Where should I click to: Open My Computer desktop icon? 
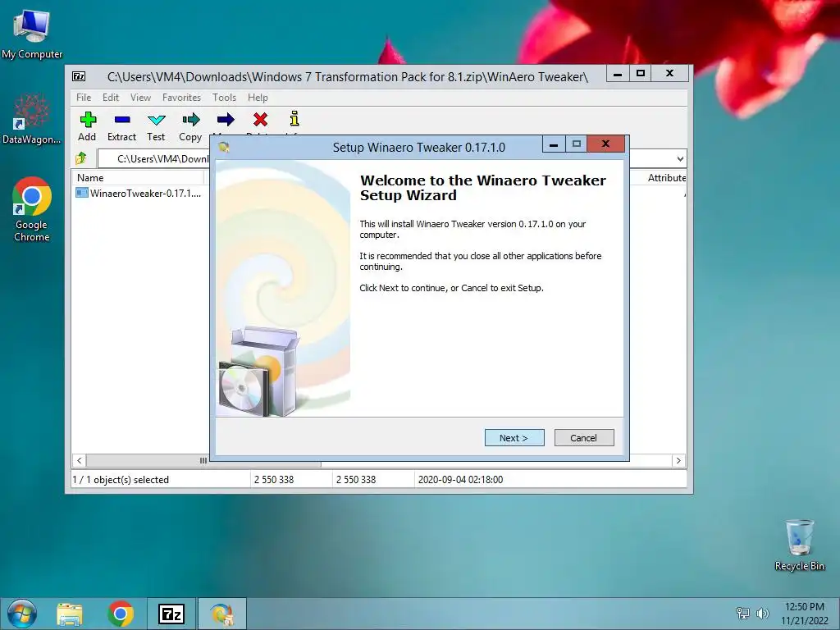[x=32, y=34]
